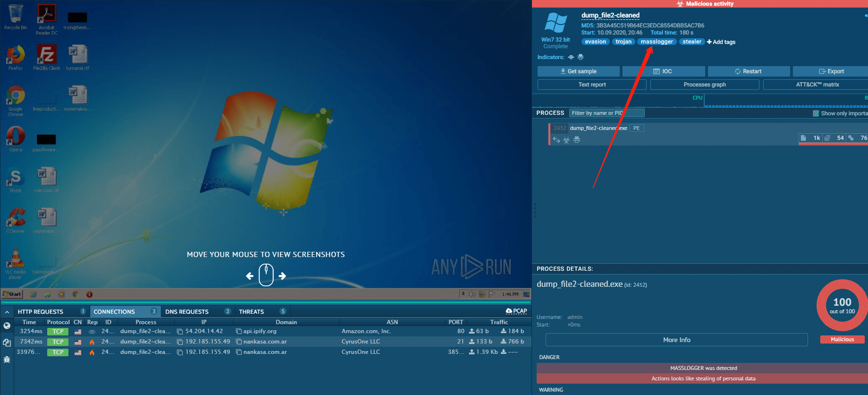Screen dimensions: 868x395
Task: Open Firefox icon on the VM desktop
Action: click(x=16, y=58)
